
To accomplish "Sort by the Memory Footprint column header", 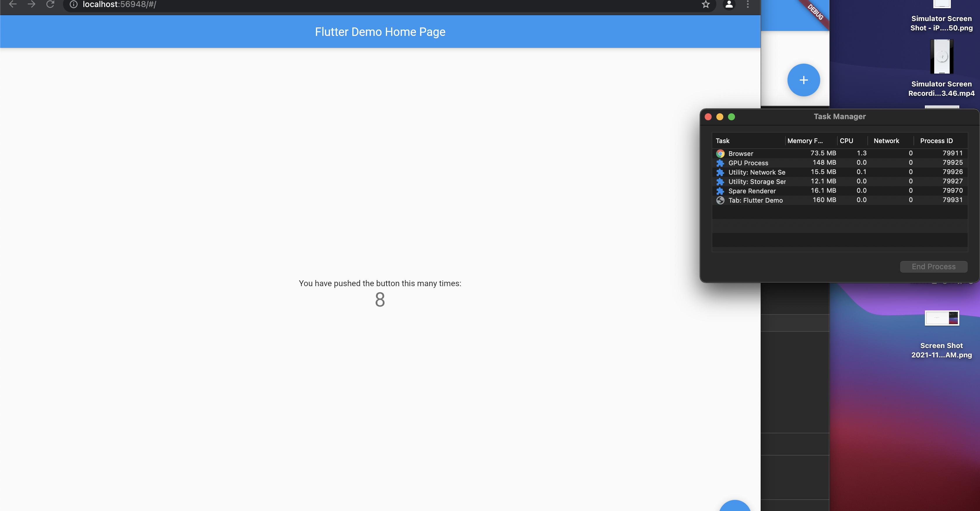I will point(805,140).
